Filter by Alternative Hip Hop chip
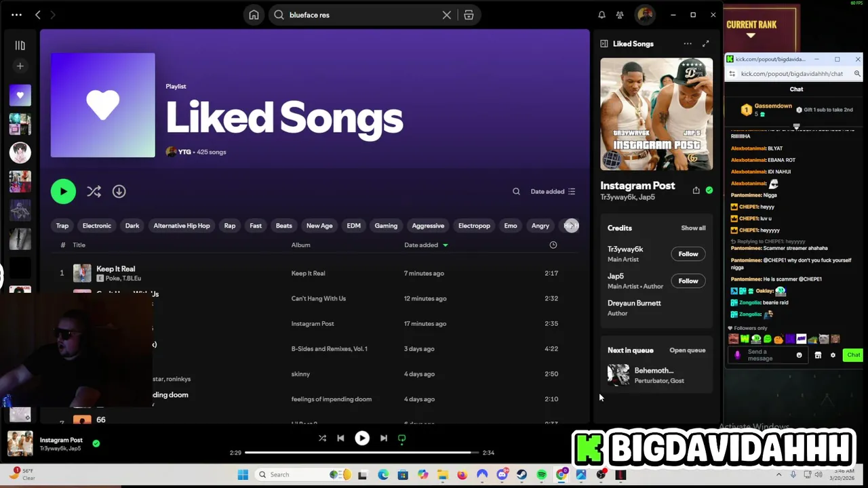The height and width of the screenshot is (488, 868). (x=182, y=226)
